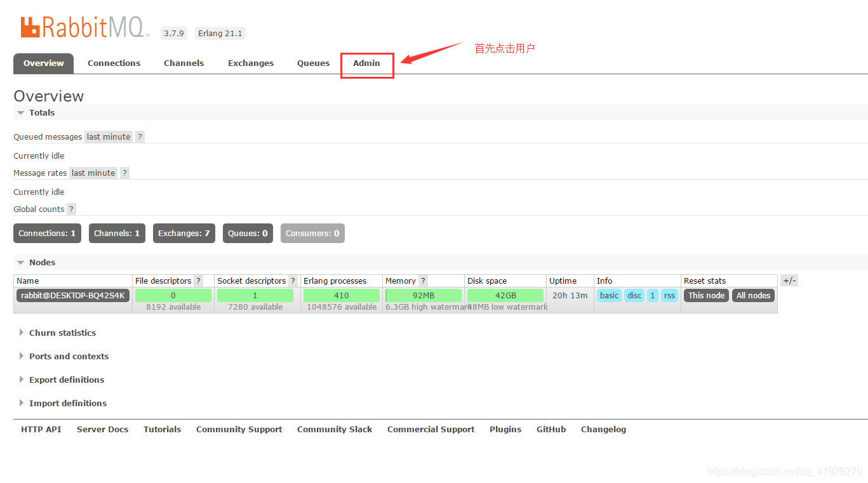Click the basic info tag

tap(609, 295)
